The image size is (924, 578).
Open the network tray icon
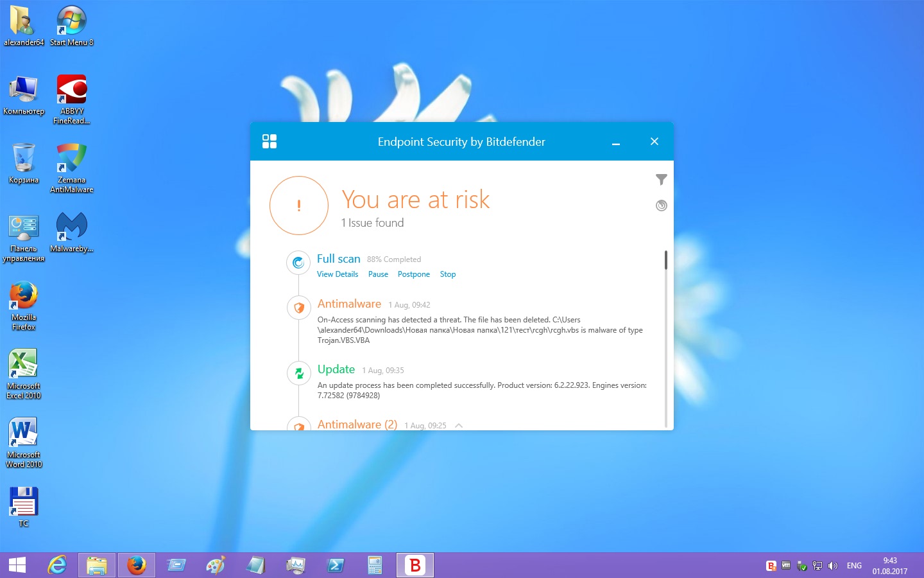[x=817, y=566]
